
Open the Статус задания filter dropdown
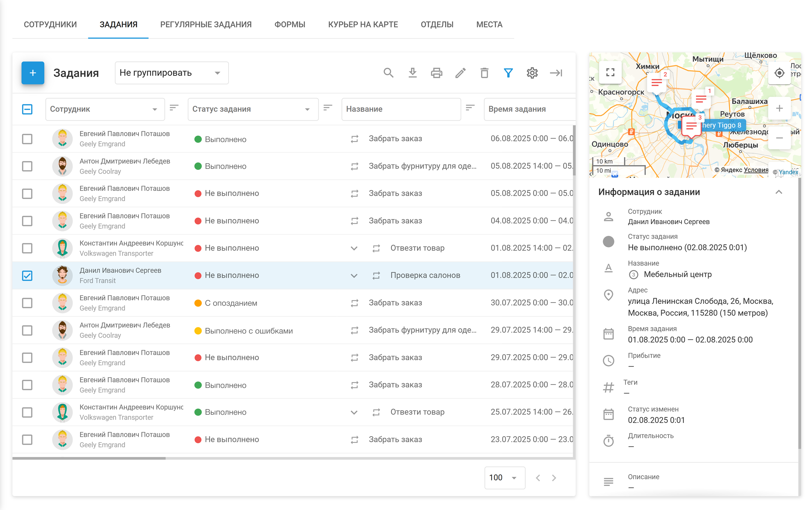253,109
